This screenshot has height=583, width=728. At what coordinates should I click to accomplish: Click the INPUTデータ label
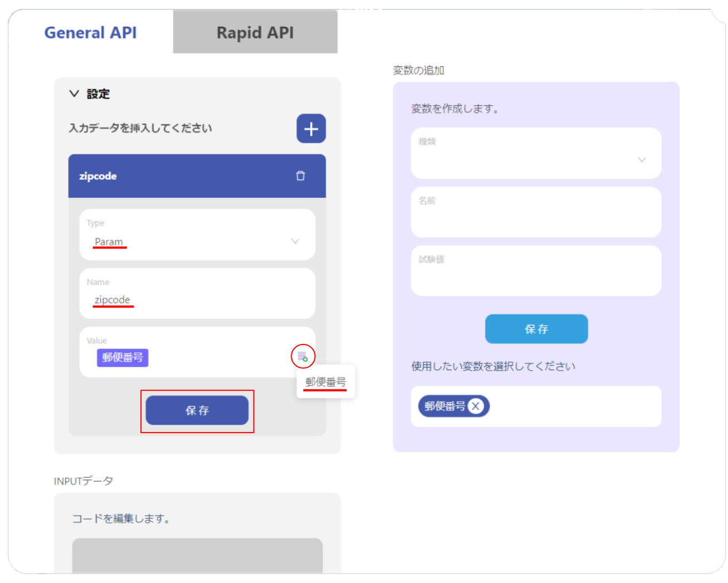[84, 481]
